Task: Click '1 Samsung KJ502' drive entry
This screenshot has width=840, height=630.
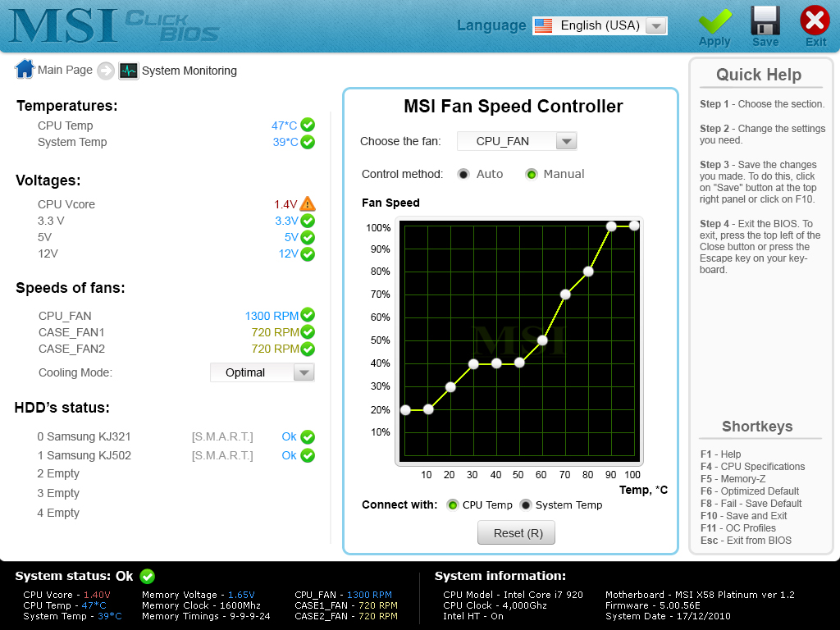Action: tap(84, 455)
